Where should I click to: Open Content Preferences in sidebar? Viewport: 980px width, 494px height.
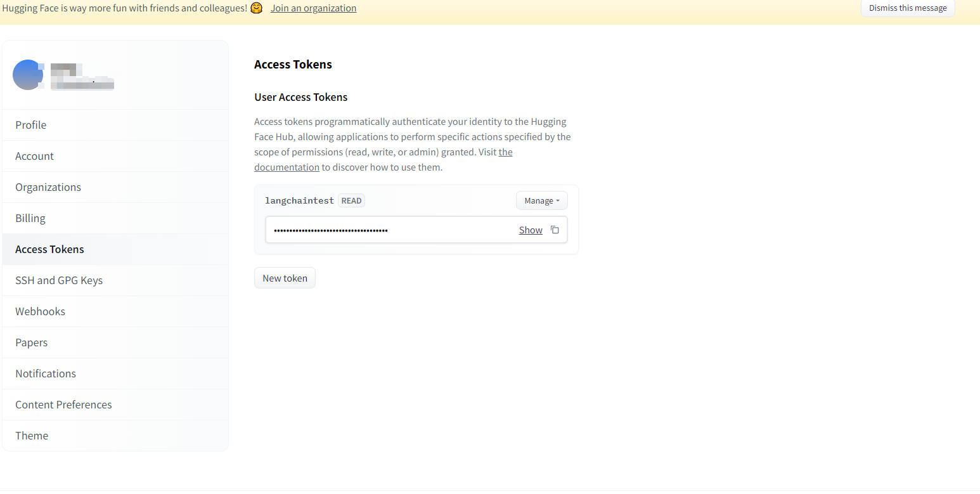[x=115, y=405]
